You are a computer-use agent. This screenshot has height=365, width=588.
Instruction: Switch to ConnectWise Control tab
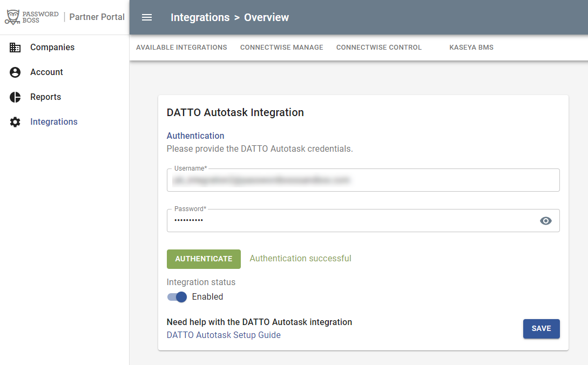click(x=379, y=48)
